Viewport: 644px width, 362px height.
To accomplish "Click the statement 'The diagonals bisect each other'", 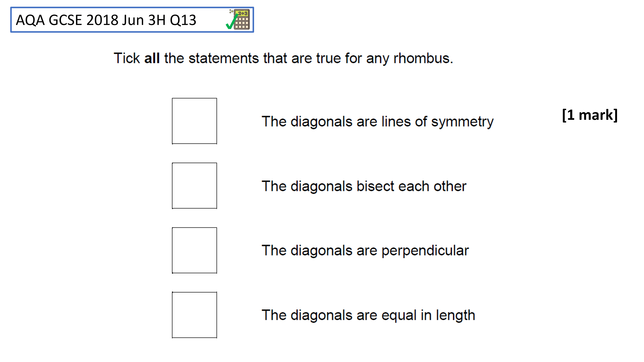I will 364,186.
